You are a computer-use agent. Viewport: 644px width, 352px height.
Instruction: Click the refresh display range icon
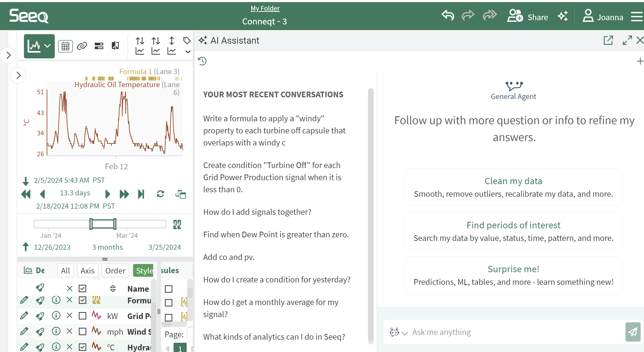160,194
